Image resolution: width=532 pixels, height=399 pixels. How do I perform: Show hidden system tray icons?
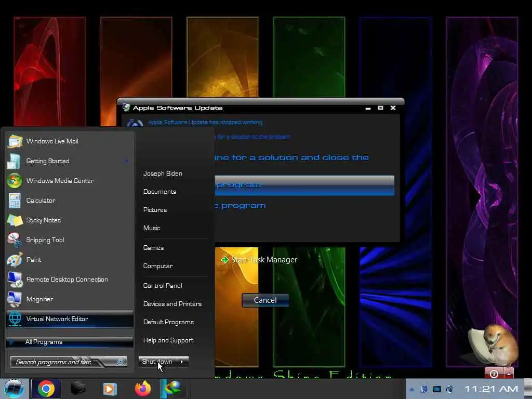pyautogui.click(x=411, y=390)
